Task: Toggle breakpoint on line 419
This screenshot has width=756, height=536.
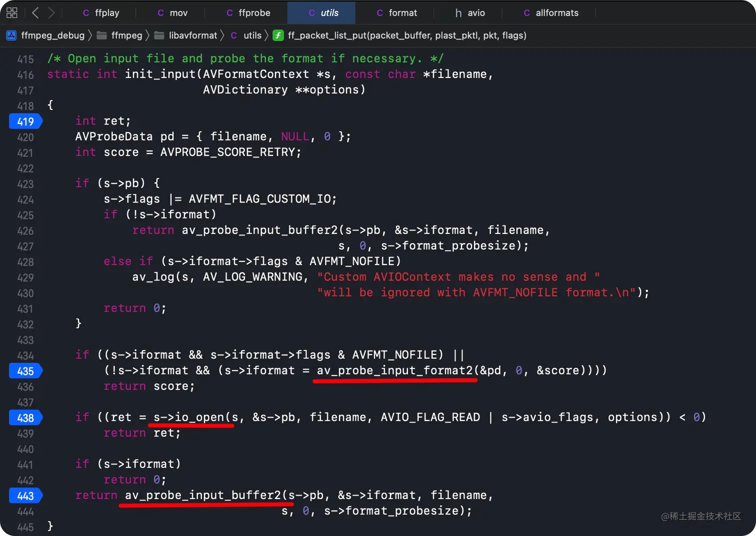Action: [x=25, y=121]
